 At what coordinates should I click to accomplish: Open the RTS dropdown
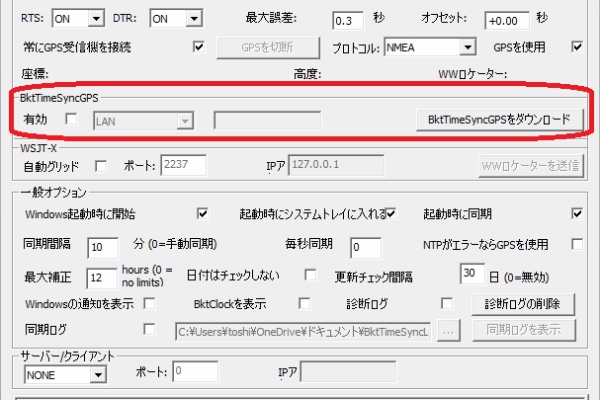(x=95, y=18)
